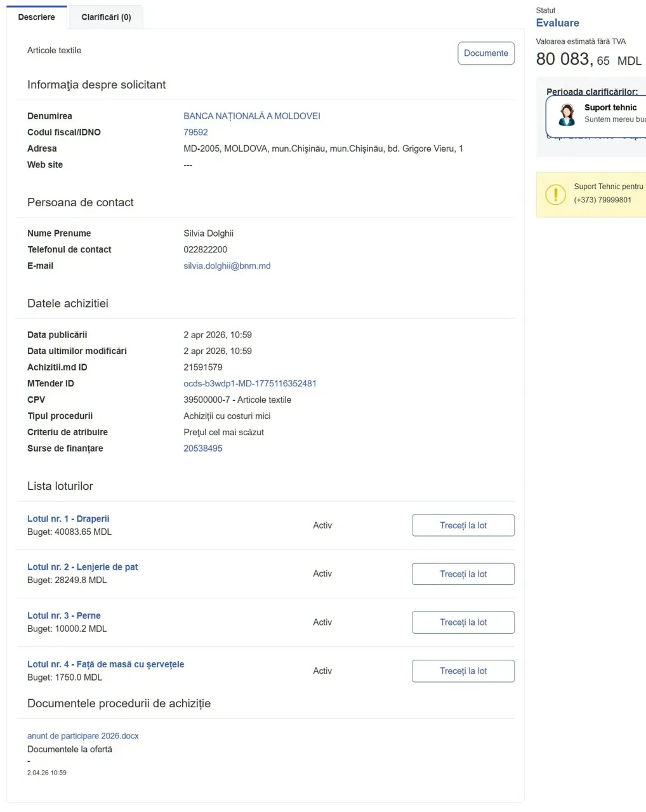
Task: Open Lotul nr. 4 - Față de masă link
Action: click(x=105, y=664)
